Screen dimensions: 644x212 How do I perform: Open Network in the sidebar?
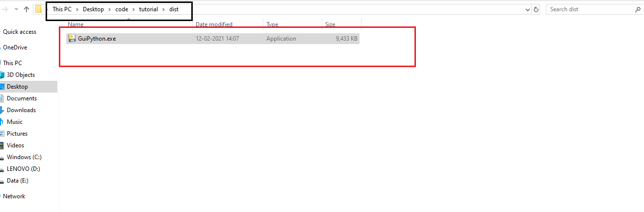(x=14, y=196)
